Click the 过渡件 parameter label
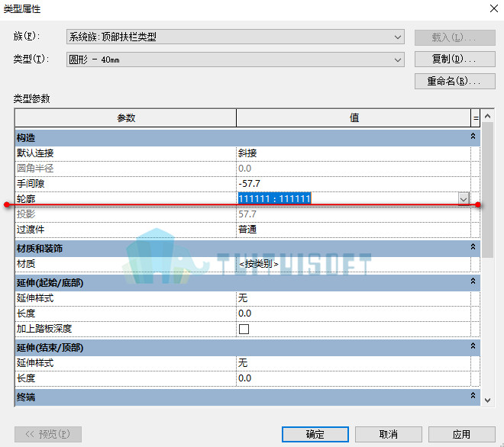This screenshot has width=504, height=447. 31,230
